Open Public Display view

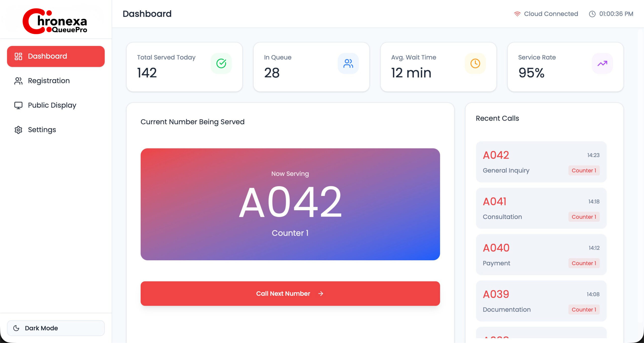[52, 105]
